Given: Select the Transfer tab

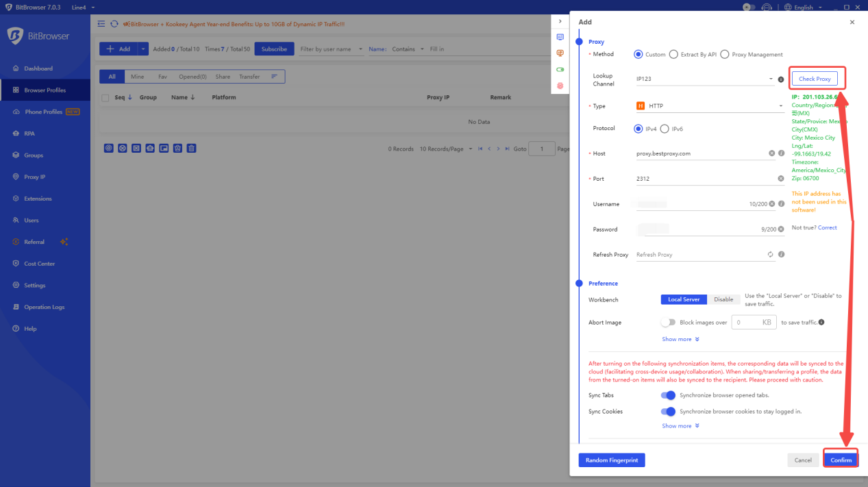Looking at the screenshot, I should 249,77.
